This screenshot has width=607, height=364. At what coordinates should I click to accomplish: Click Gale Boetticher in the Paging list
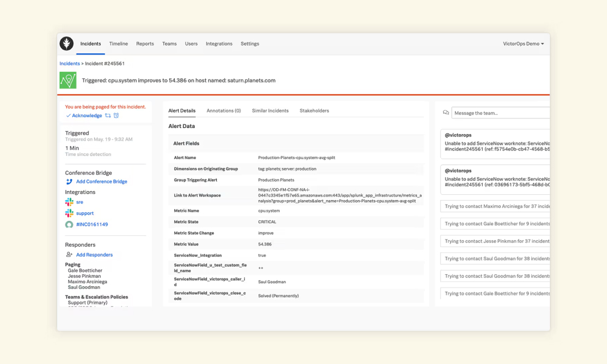coord(85,271)
